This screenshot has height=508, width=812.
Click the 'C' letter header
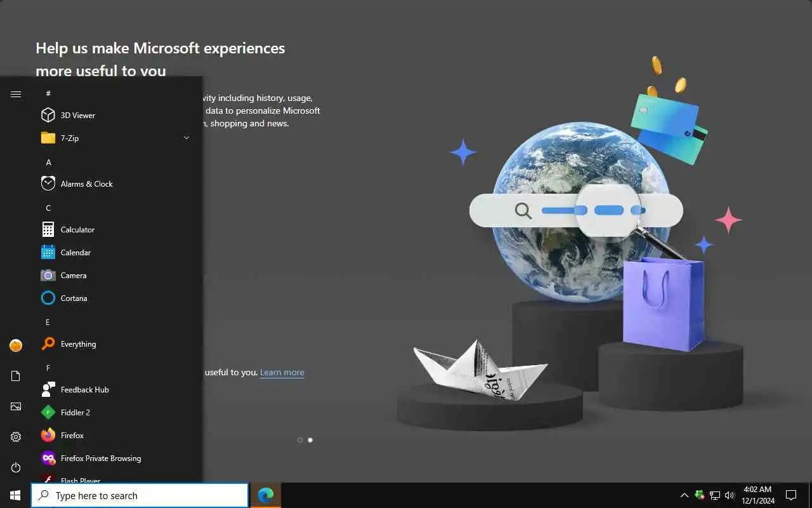48,208
